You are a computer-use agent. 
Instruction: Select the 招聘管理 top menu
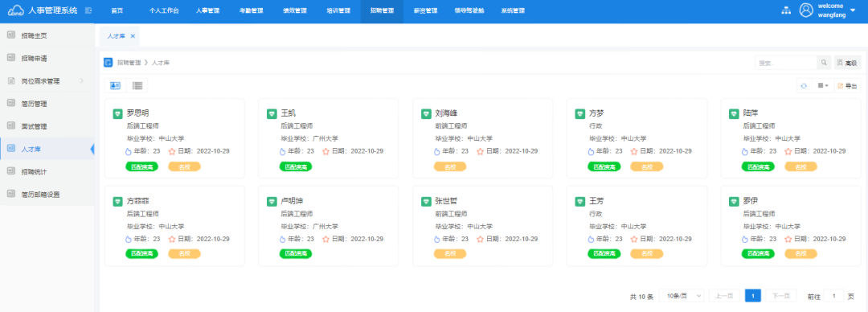click(x=382, y=11)
